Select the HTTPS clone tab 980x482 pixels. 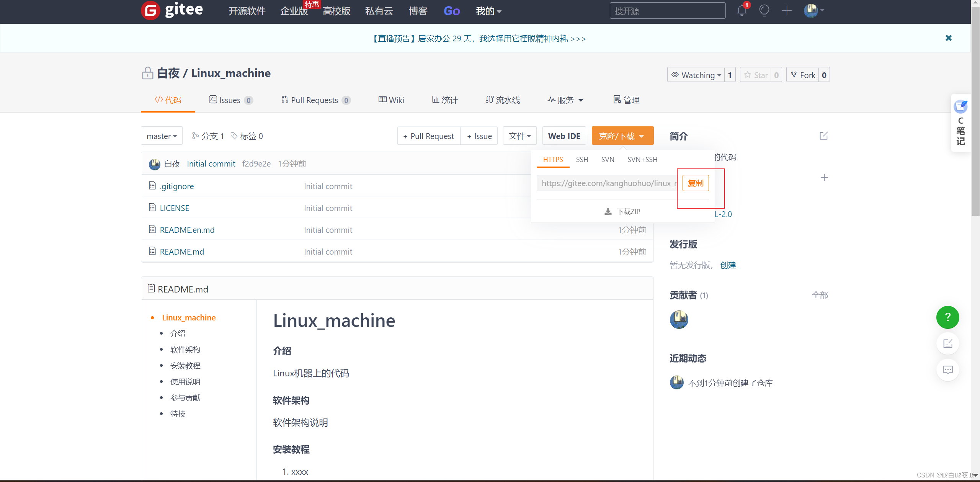[x=553, y=160]
